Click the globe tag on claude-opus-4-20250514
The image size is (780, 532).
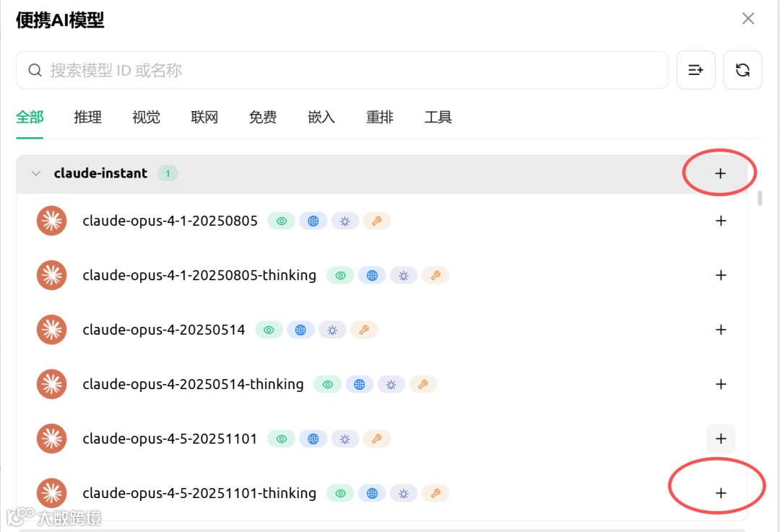point(300,330)
